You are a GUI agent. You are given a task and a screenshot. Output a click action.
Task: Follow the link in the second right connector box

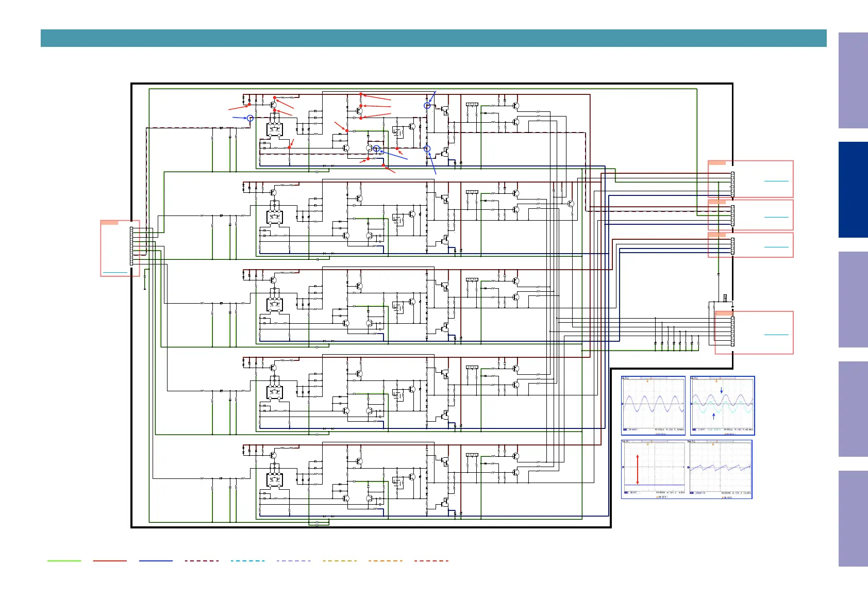click(776, 217)
